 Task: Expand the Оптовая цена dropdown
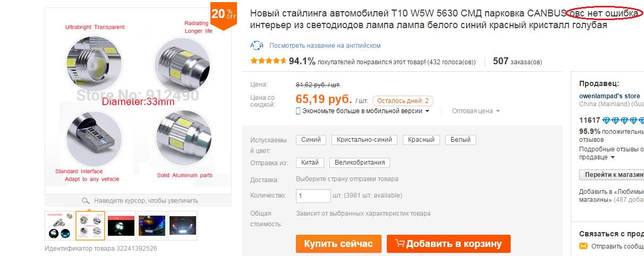coord(476,111)
